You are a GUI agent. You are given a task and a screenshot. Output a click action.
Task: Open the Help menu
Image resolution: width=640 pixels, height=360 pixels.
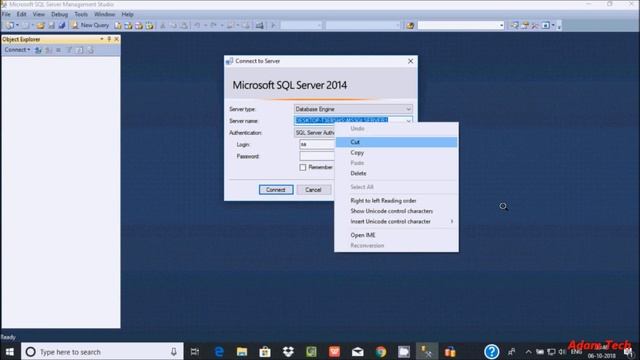(x=127, y=14)
